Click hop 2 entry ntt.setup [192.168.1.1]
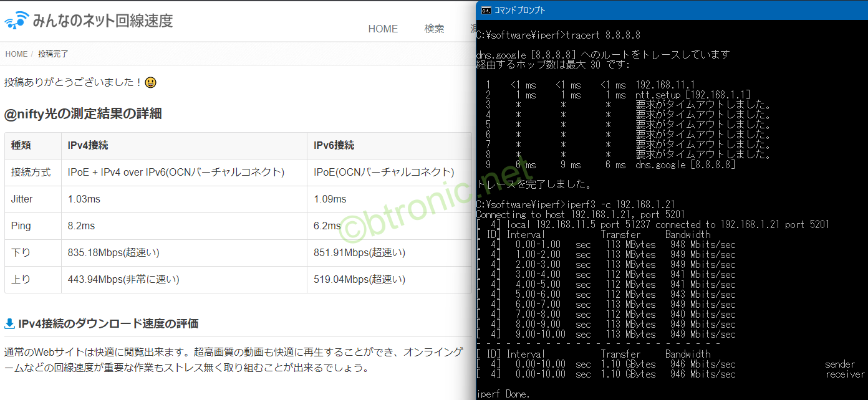The image size is (868, 400). point(693,95)
